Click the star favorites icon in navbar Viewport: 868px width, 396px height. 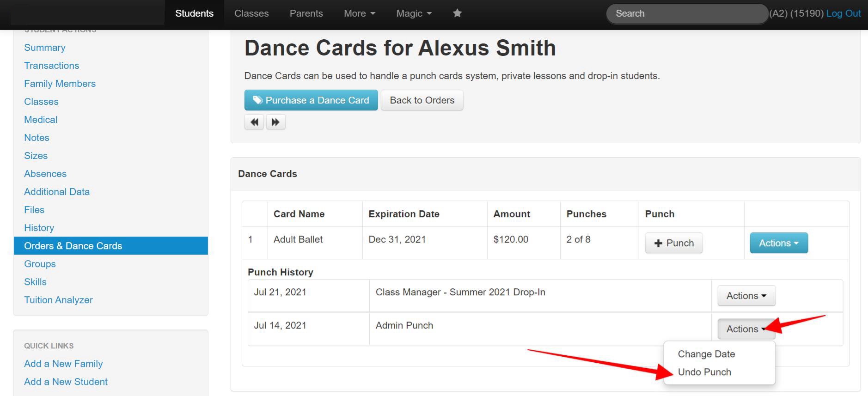pyautogui.click(x=457, y=13)
